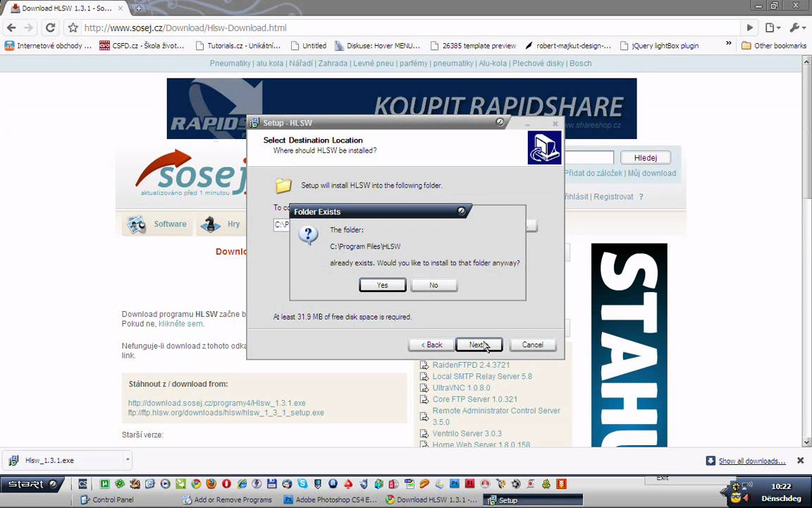This screenshot has height=508, width=812.
Task: Open jQuery lightBox plugin bookmark
Action: (x=659, y=46)
